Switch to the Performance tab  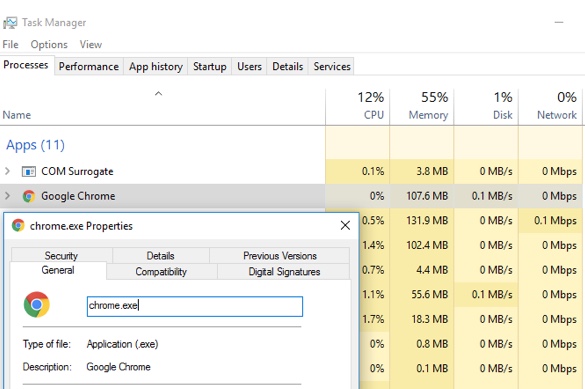click(x=89, y=66)
